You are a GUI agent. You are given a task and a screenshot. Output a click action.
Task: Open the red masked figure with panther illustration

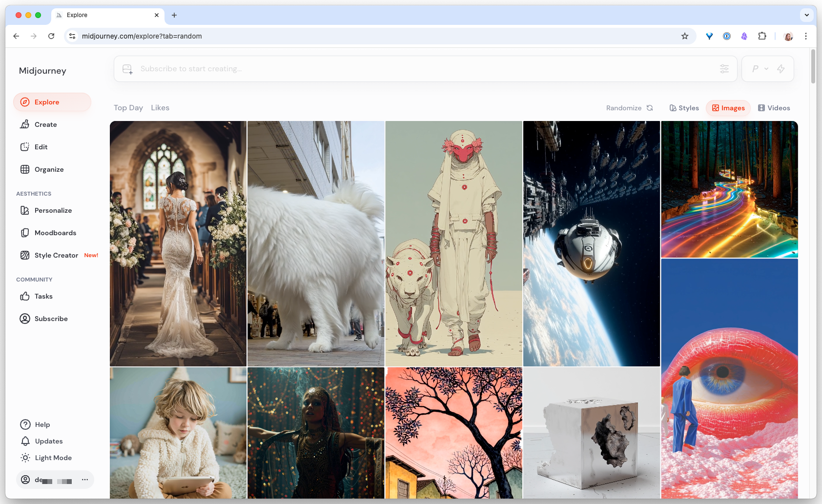tap(453, 243)
